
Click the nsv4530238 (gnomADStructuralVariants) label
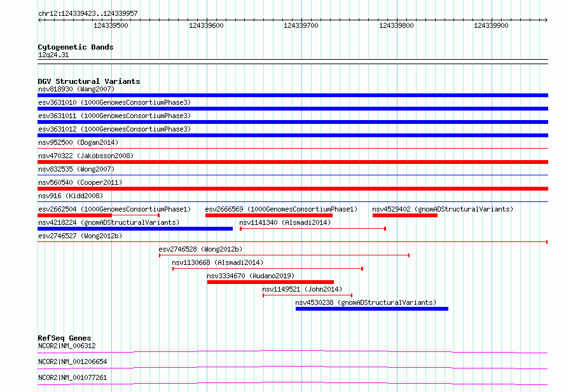tap(366, 302)
